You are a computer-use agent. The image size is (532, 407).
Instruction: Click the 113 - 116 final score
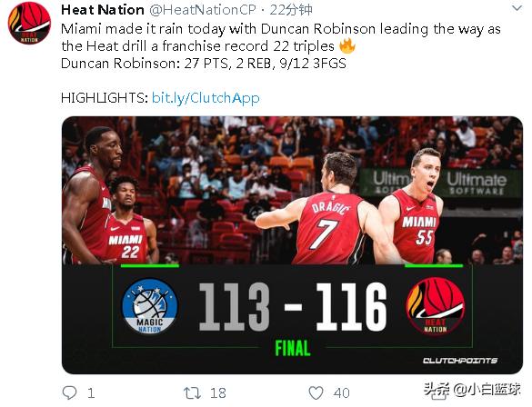tap(293, 307)
